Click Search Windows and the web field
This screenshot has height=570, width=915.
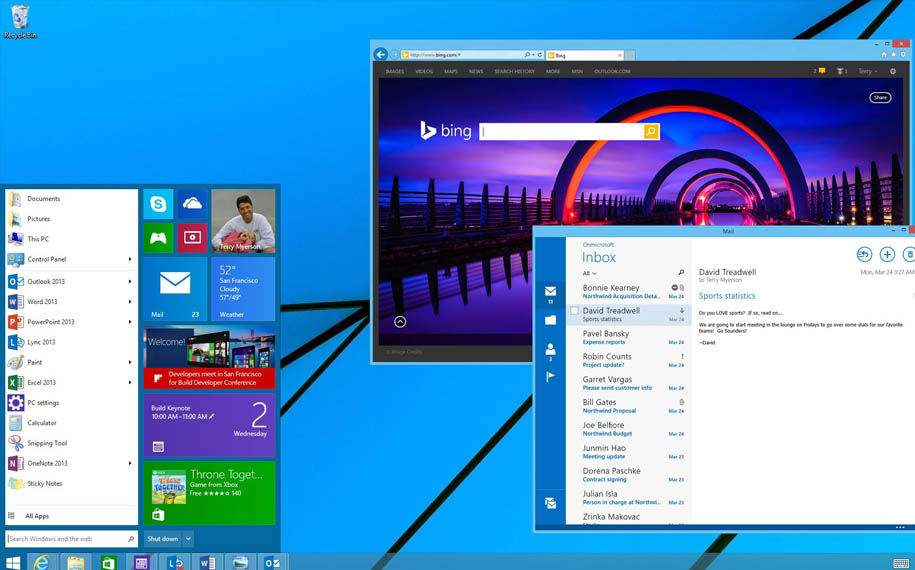(x=71, y=539)
